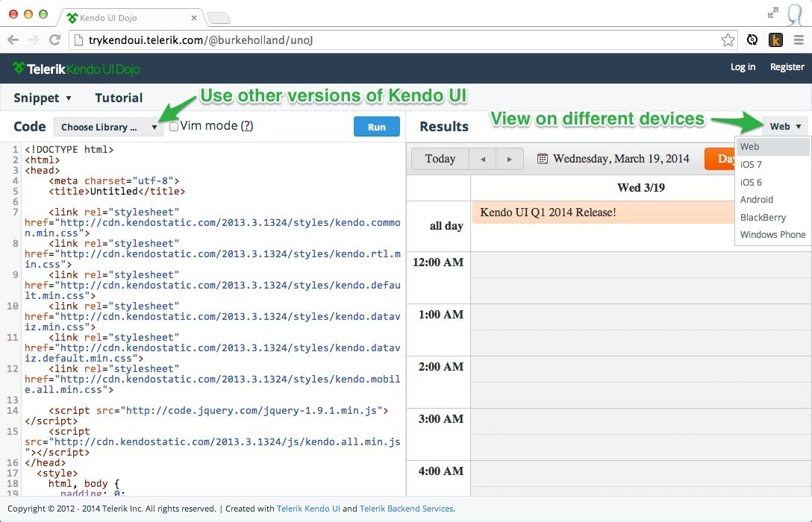The height and width of the screenshot is (522, 812).
Task: Open a new browser tab
Action: coord(219,18)
